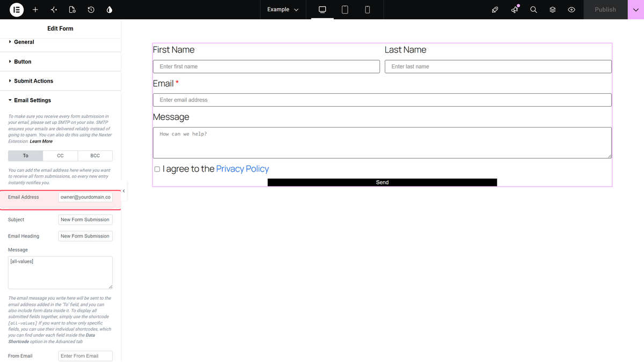Click into the all-values Message textarea
This screenshot has height=362, width=644.
[x=60, y=273]
